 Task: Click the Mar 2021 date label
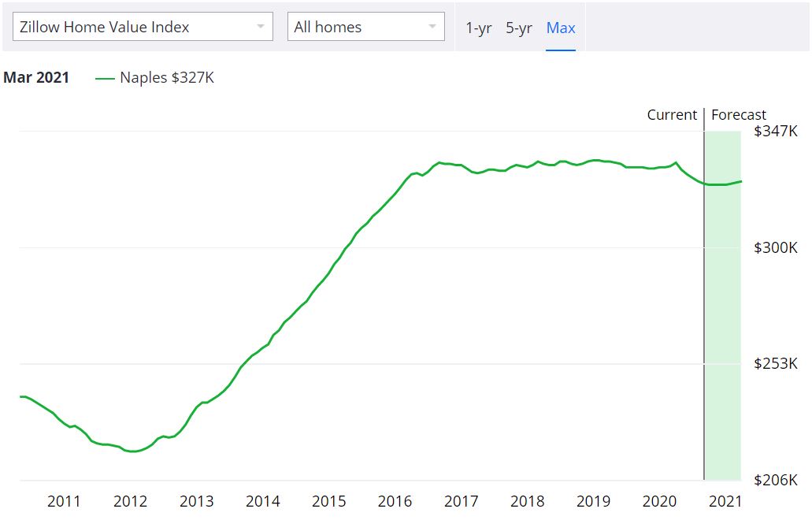coord(36,78)
